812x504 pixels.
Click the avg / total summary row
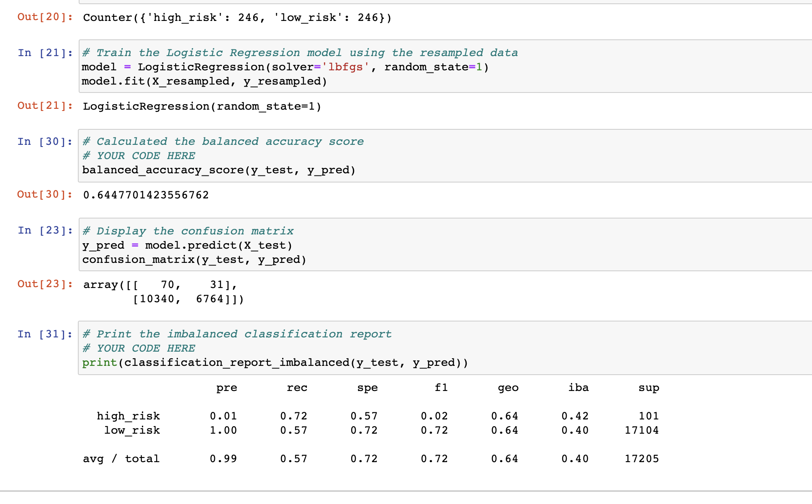[121, 458]
